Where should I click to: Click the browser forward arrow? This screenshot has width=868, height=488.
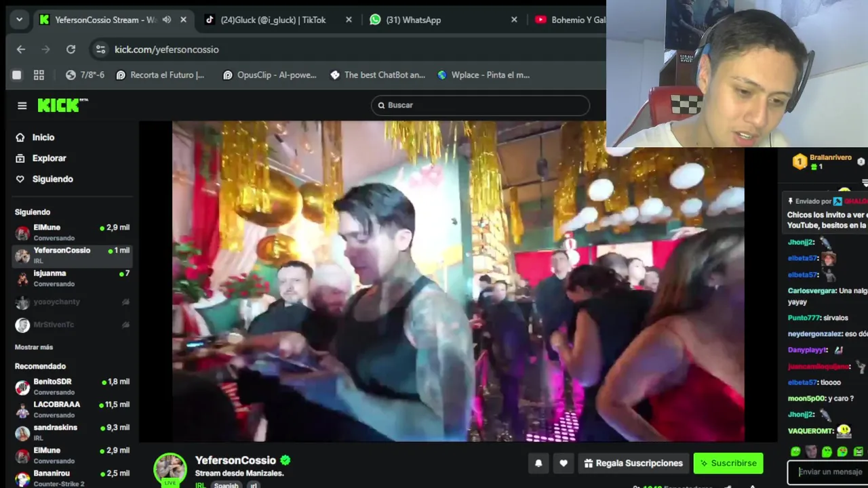pos(45,49)
